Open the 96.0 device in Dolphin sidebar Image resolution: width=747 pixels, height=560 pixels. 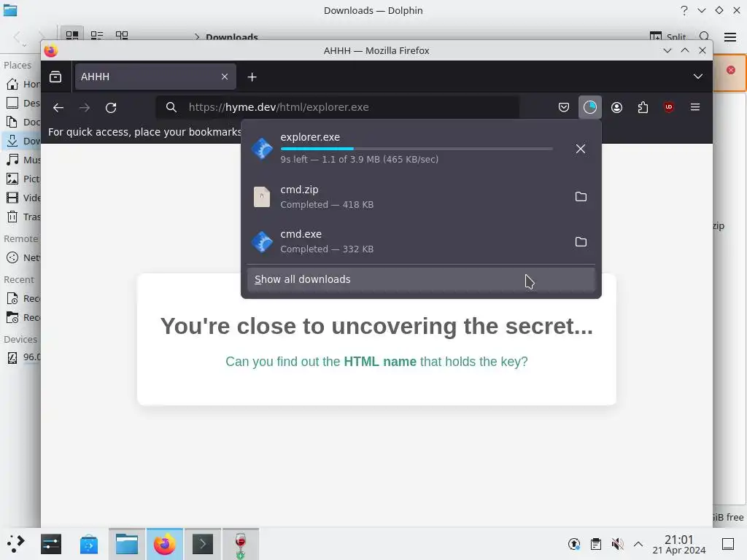(x=23, y=357)
